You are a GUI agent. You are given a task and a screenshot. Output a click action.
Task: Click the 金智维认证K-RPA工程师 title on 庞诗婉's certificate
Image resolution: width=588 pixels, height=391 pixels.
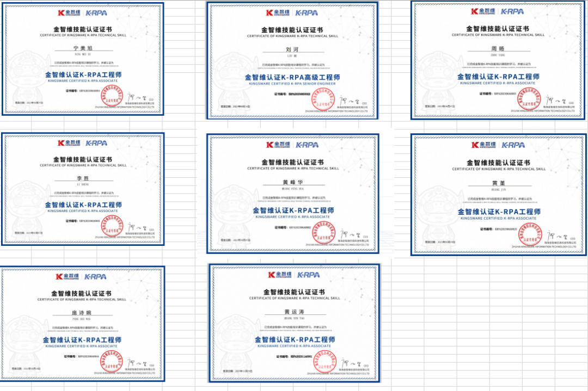pos(82,340)
